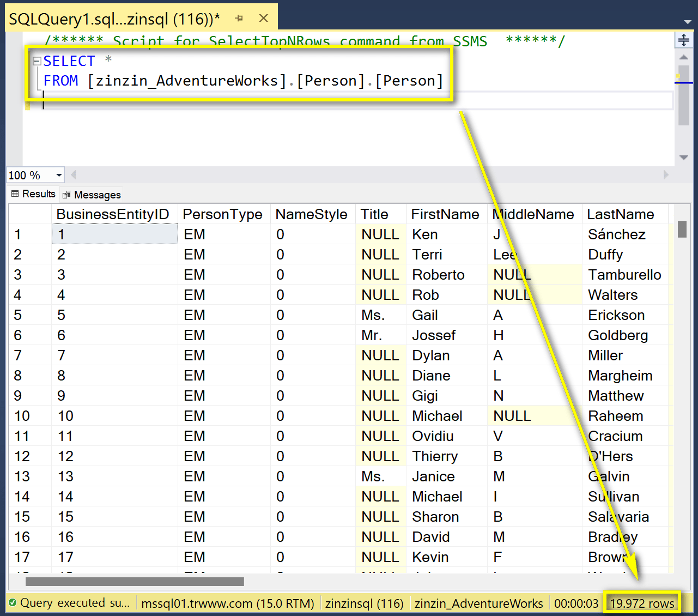
Task: Click the zinzin_AdventureWorks database status entry
Action: (x=478, y=603)
